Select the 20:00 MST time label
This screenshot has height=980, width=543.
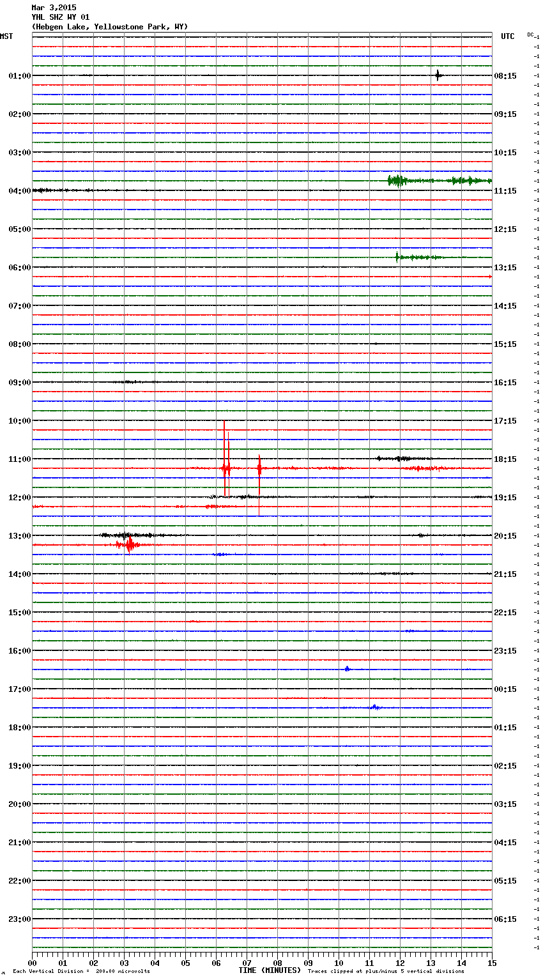pyautogui.click(x=20, y=804)
